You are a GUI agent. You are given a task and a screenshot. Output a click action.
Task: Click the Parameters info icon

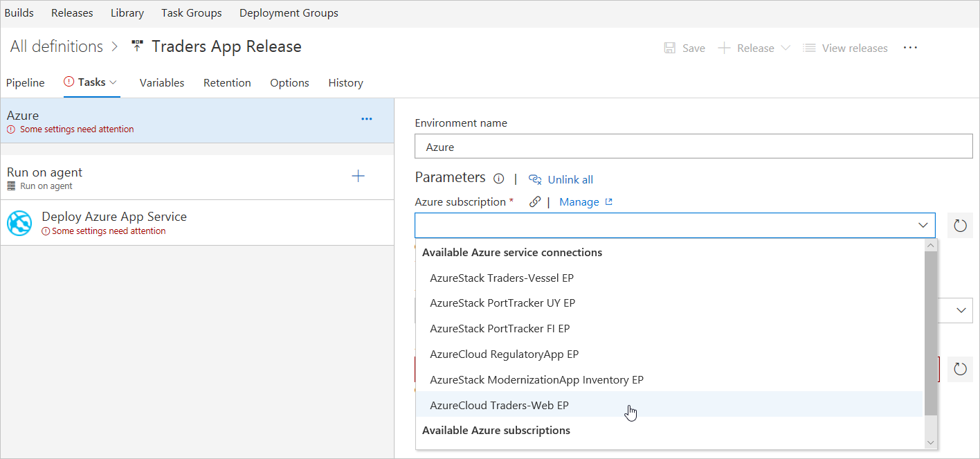coord(498,179)
